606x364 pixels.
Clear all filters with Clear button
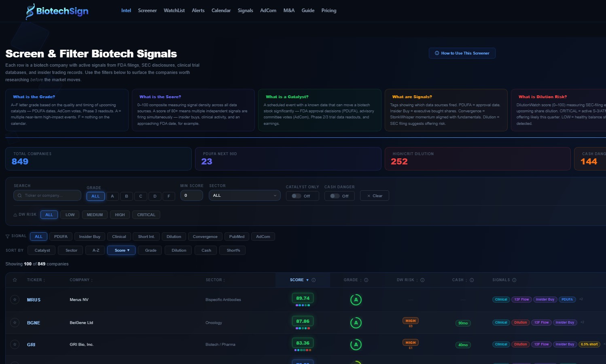coord(375,196)
